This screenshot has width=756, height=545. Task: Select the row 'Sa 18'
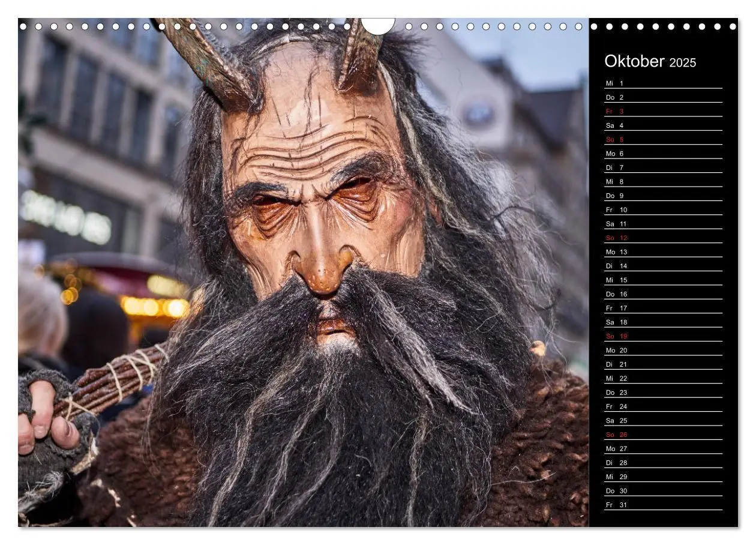point(663,322)
